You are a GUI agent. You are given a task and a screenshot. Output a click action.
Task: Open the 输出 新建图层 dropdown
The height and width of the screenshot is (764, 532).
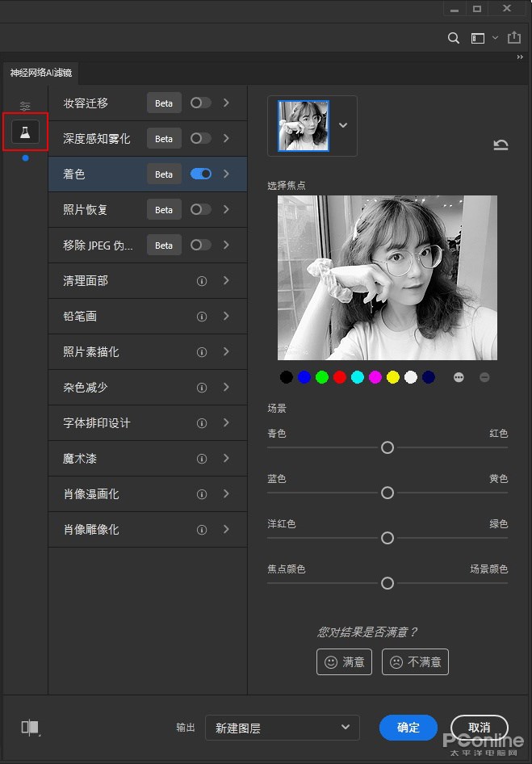click(283, 728)
